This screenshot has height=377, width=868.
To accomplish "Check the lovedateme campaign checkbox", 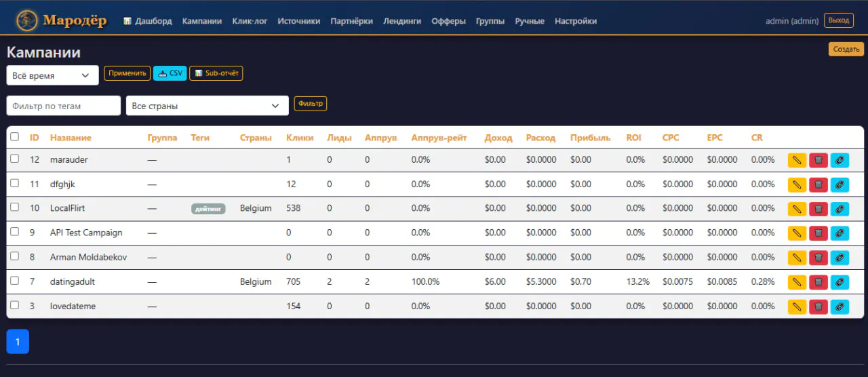I will click(x=15, y=305).
